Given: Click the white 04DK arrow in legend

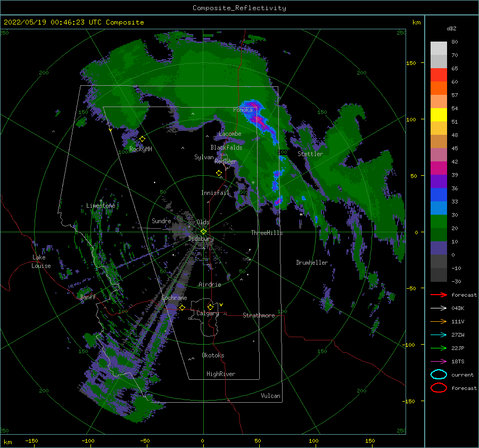Looking at the screenshot, I should [x=439, y=308].
